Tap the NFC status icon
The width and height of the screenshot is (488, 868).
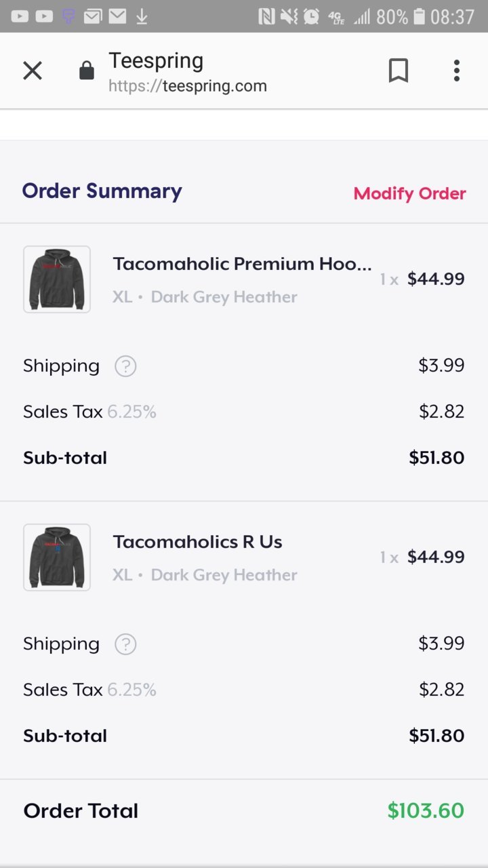[x=266, y=16]
